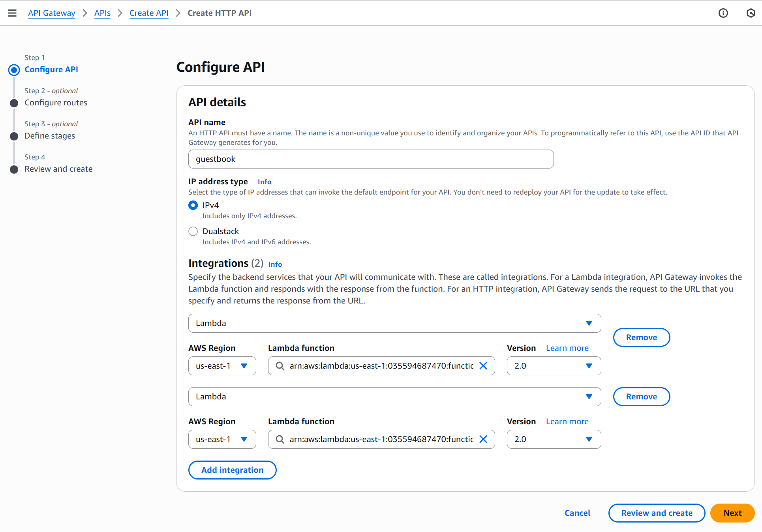Click search icon in second Lambda function box
Screen dimensions: 762x532
point(280,439)
